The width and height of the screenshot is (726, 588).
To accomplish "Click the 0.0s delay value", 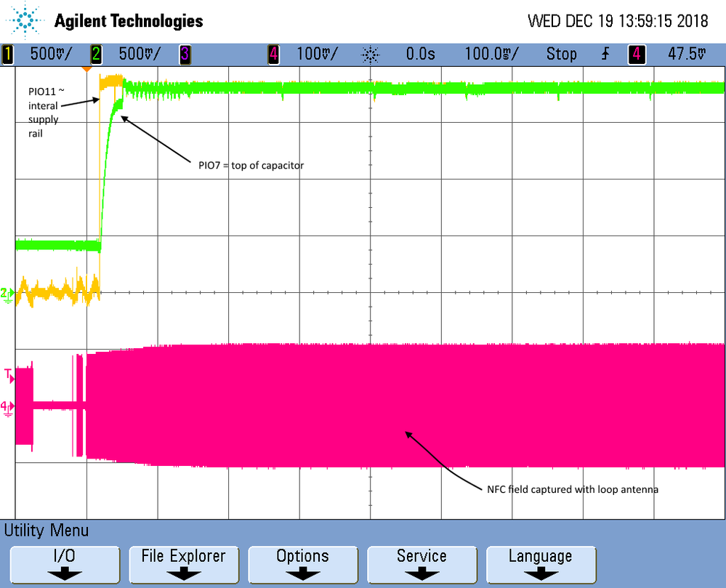I will (421, 54).
